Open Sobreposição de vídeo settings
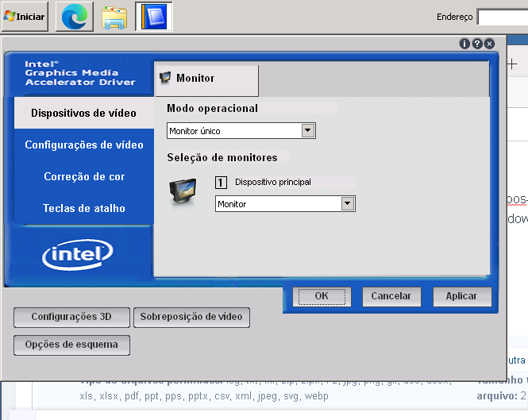This screenshot has width=528, height=420. [191, 317]
